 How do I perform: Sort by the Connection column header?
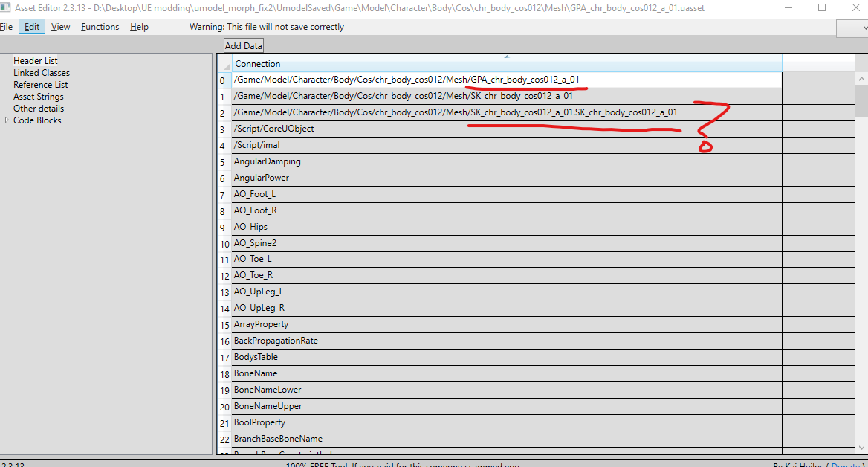pyautogui.click(x=507, y=64)
